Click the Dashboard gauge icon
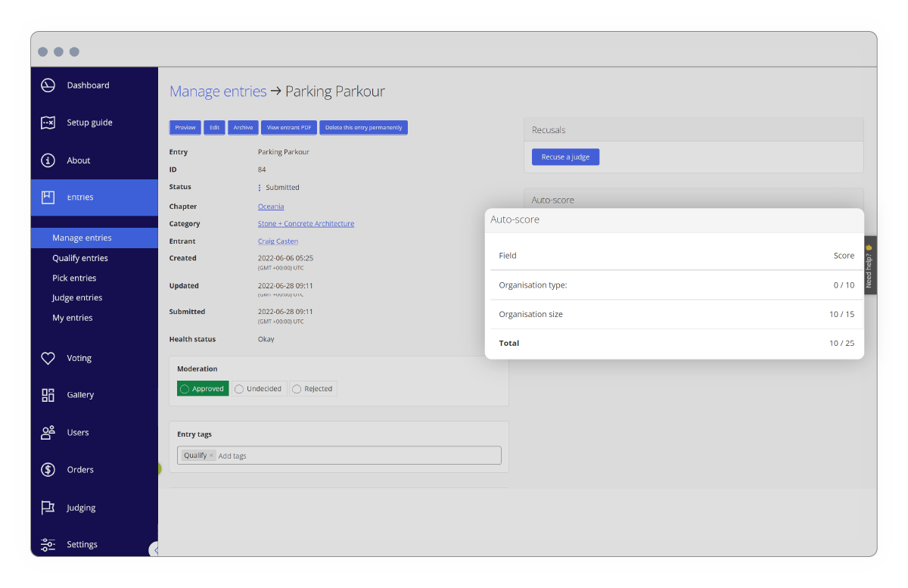Screen dimensions: 908x588 (x=48, y=86)
